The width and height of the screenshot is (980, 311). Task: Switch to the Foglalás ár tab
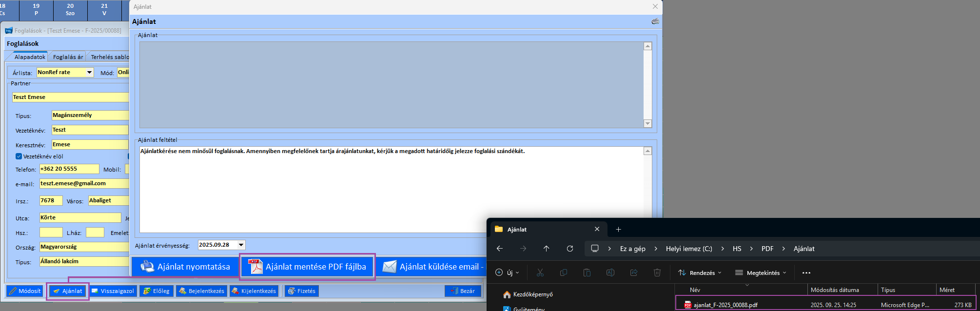(68, 57)
